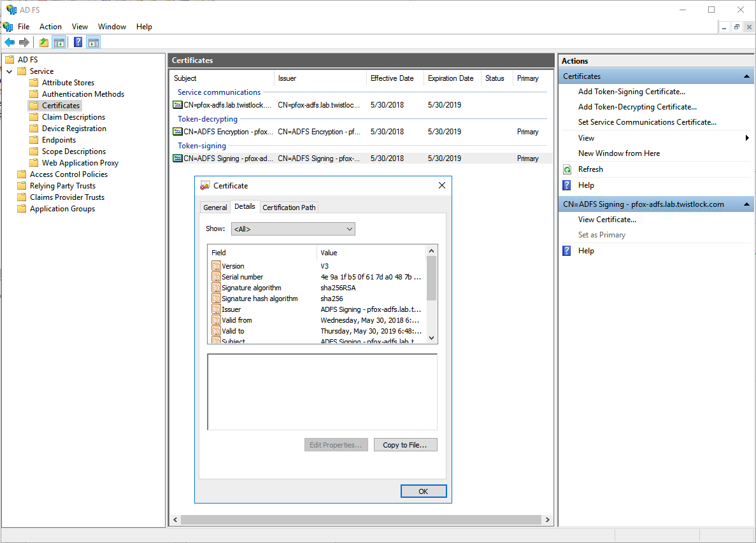The image size is (756, 543).
Task: Click the Valid to field icon
Action: (x=216, y=331)
